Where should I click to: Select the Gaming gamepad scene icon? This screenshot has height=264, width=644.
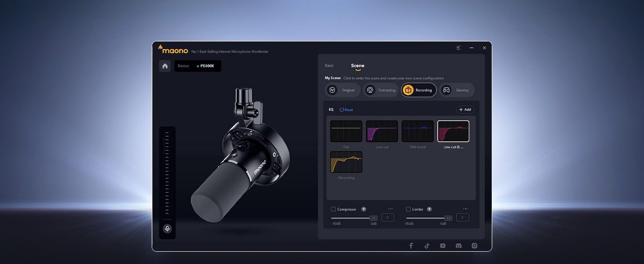tap(446, 90)
